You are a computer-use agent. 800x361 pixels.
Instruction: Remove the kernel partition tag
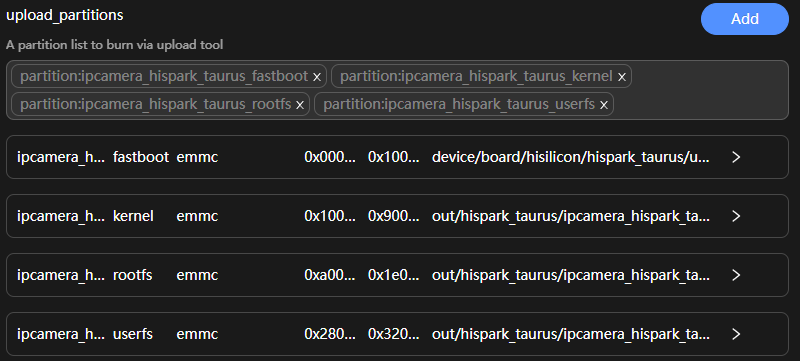click(x=621, y=77)
